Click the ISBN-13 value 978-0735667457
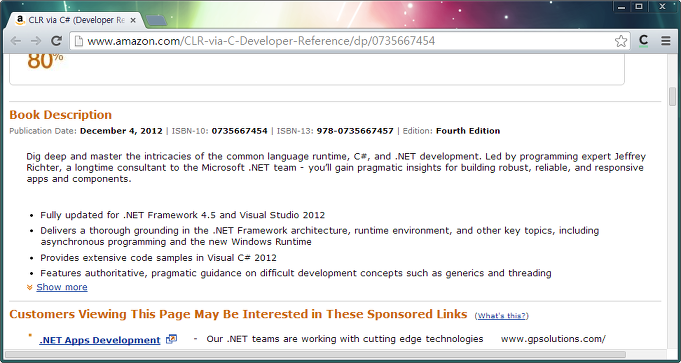The height and width of the screenshot is (363, 681). coord(355,131)
